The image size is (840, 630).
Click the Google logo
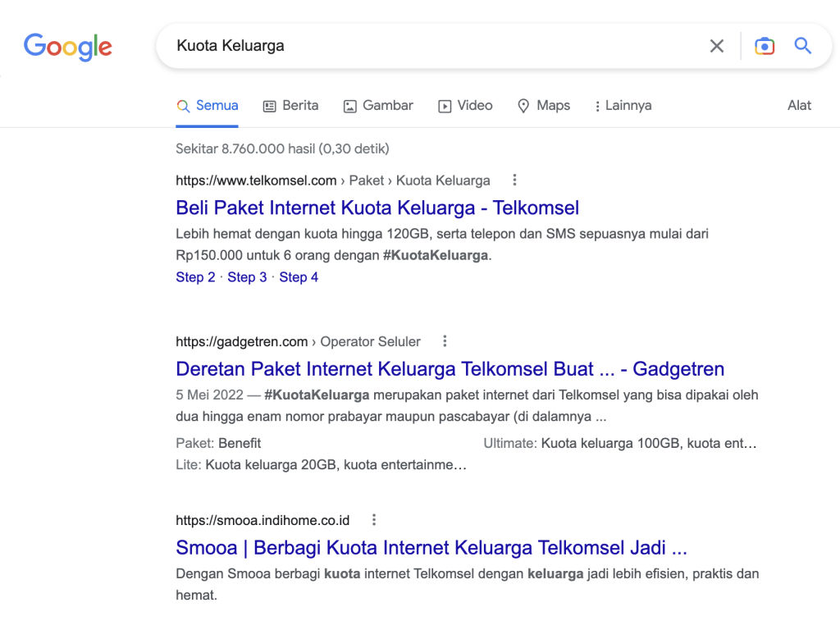coord(68,47)
